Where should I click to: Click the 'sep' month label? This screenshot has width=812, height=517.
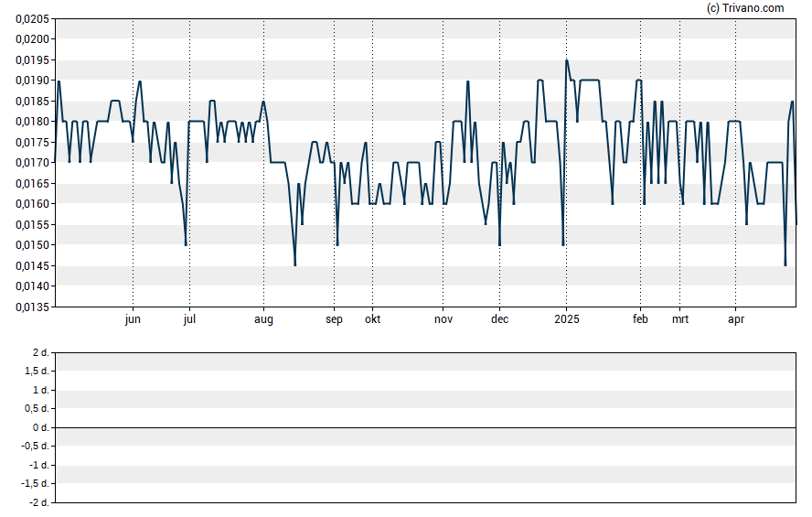[334, 319]
